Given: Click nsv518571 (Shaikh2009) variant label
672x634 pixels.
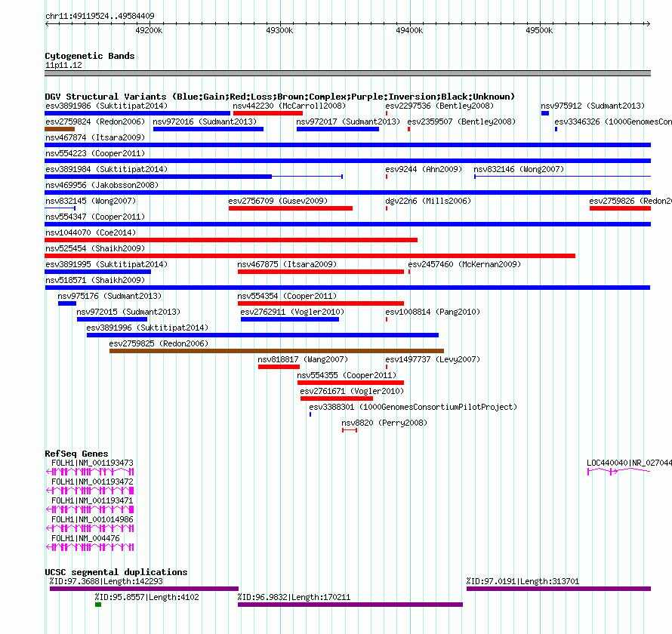Looking at the screenshot, I should [x=95, y=280].
